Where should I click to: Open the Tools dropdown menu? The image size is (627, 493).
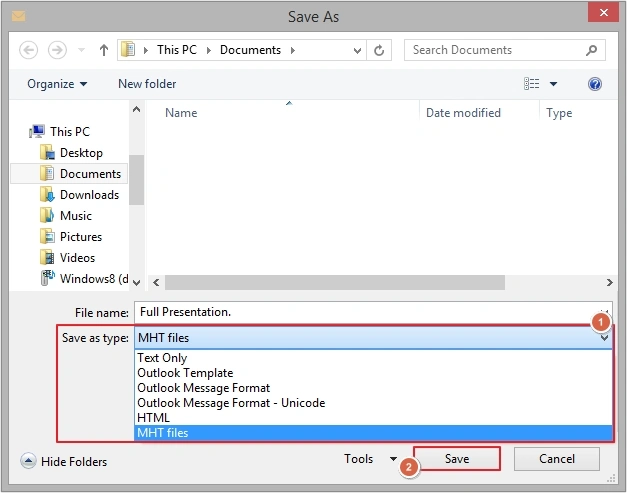coord(370,459)
